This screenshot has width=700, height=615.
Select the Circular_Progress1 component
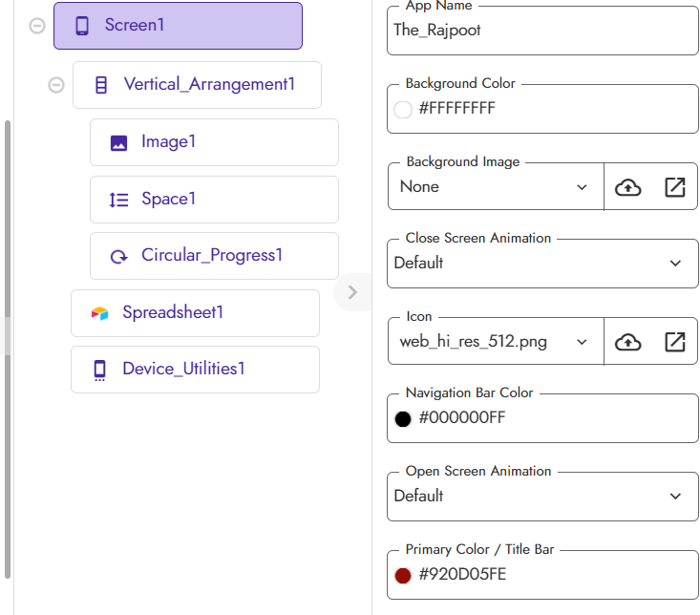pos(214,256)
